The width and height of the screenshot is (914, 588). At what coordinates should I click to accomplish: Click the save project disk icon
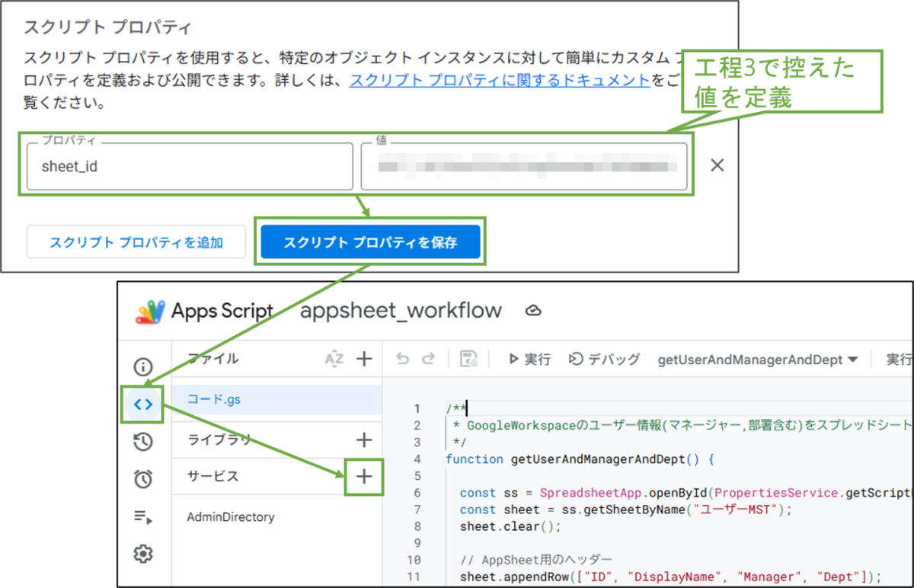pos(469,359)
